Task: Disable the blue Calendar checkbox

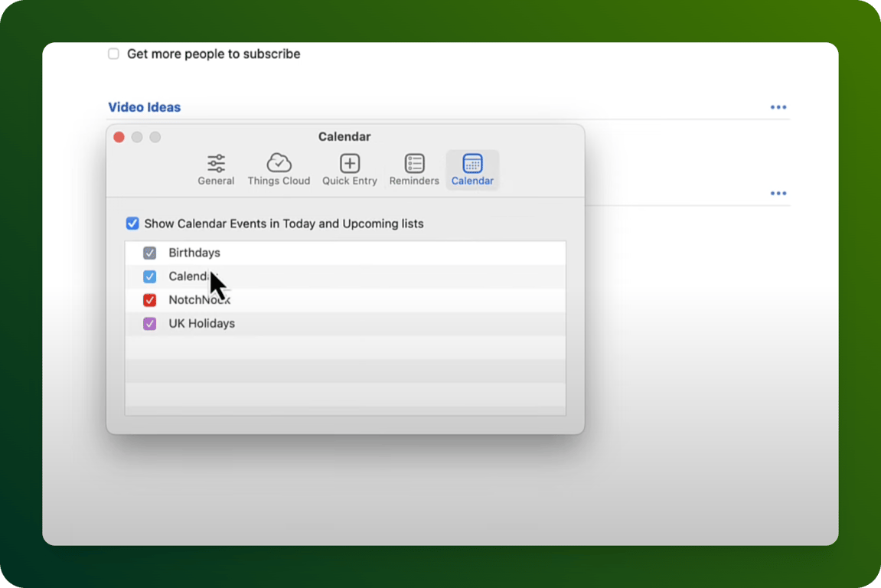Action: click(149, 276)
